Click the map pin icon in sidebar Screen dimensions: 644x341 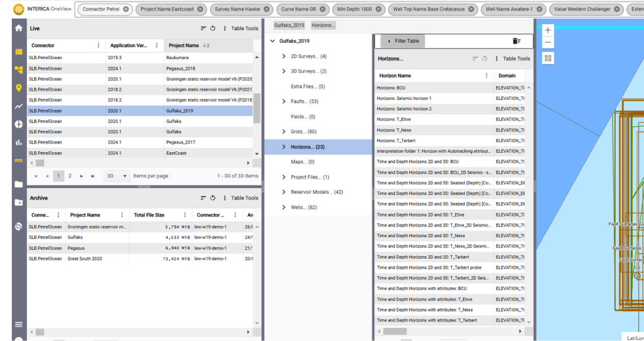click(x=19, y=88)
